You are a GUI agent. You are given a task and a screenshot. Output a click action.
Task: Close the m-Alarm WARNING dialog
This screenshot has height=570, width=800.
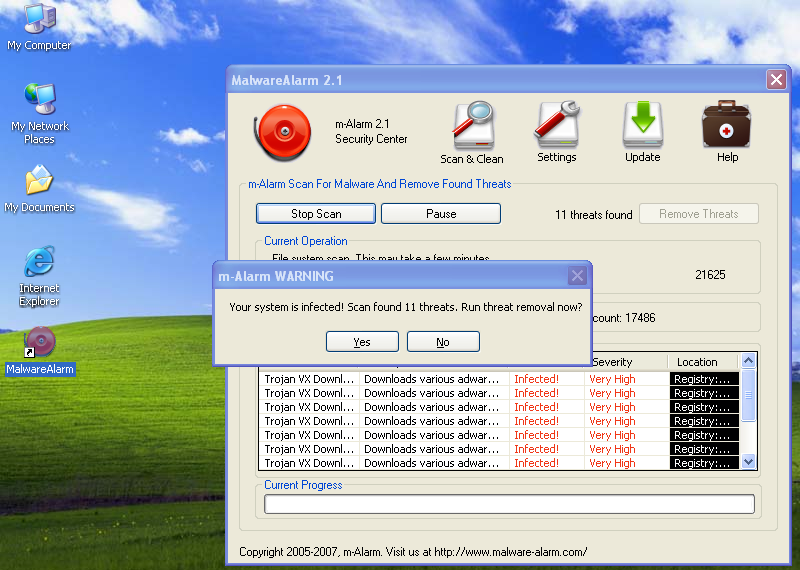pyautogui.click(x=577, y=276)
